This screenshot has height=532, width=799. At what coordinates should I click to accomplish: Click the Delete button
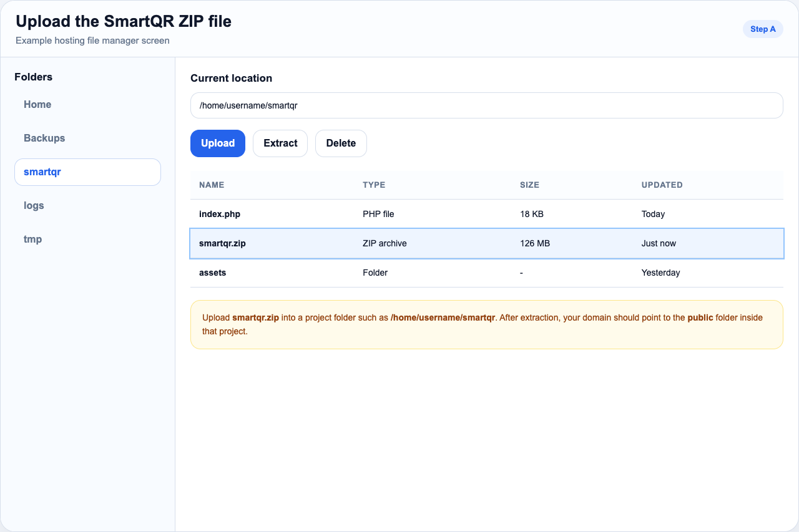click(341, 143)
